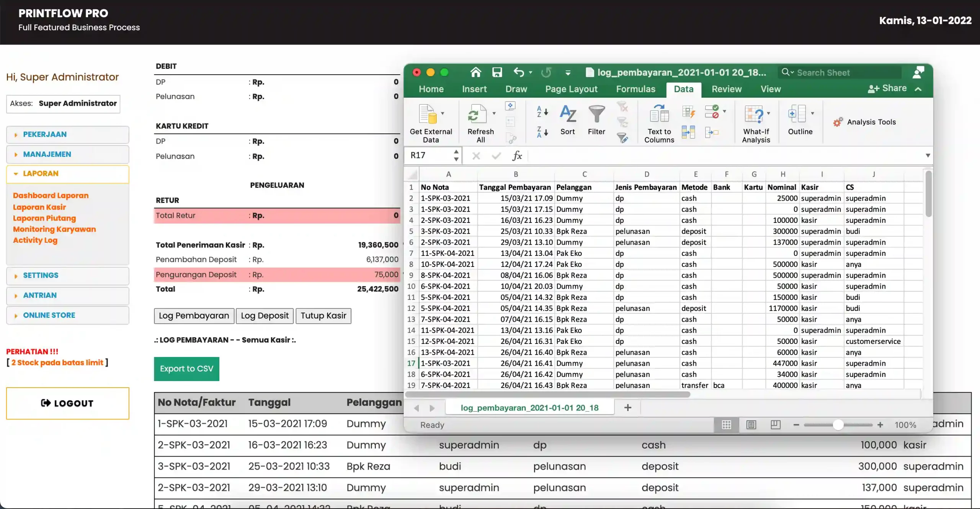This screenshot has height=509, width=980.
Task: Switch to the Page Layout ribbon tab
Action: pyautogui.click(x=571, y=89)
